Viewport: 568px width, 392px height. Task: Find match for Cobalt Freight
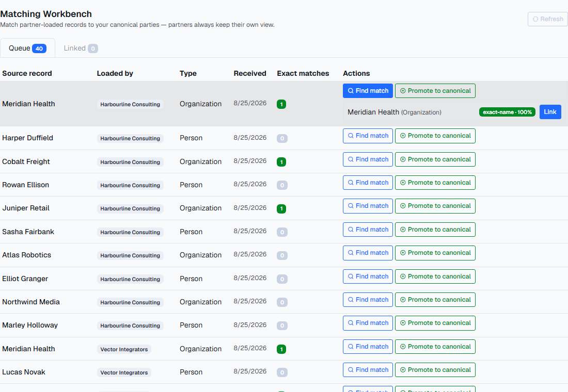pos(368,159)
